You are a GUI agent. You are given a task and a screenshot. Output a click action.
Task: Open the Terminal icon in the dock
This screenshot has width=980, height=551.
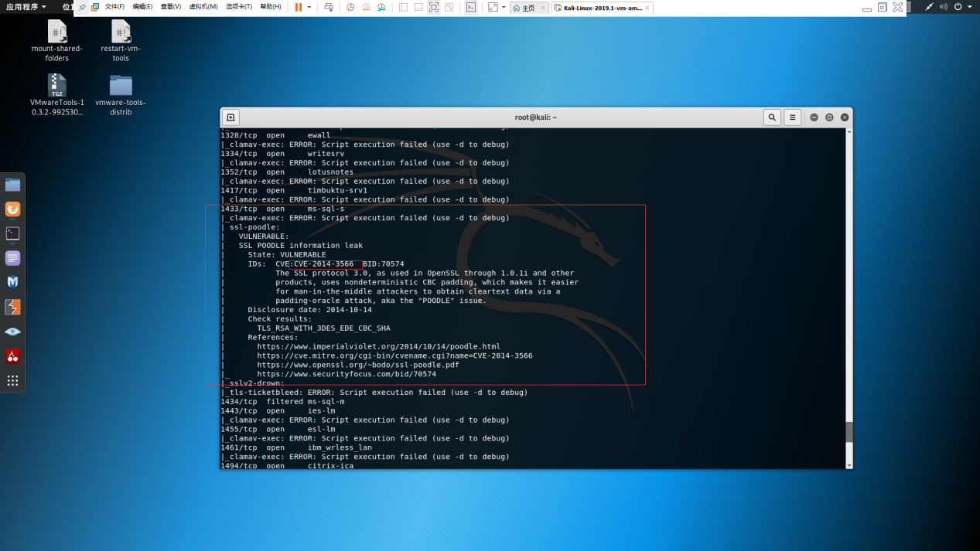pyautogui.click(x=12, y=233)
